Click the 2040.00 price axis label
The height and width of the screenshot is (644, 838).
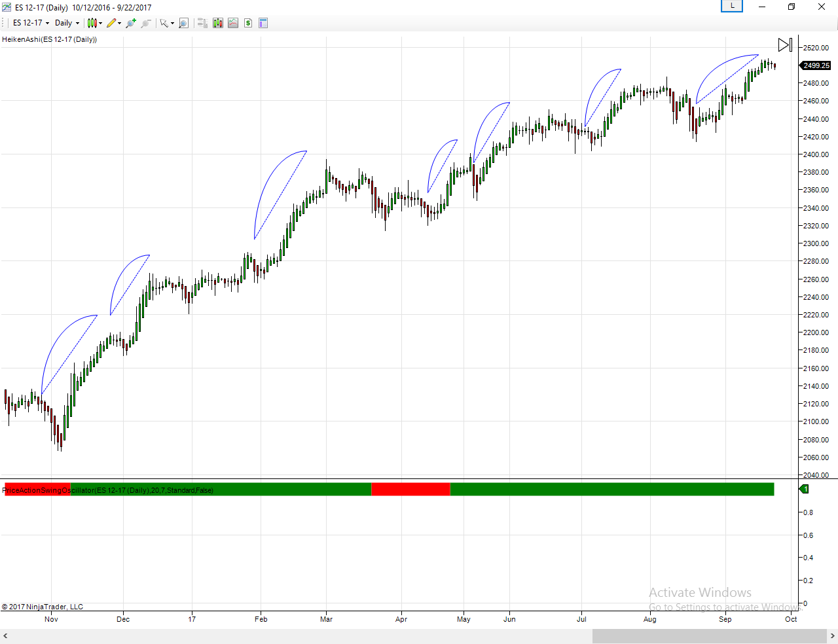tap(816, 475)
